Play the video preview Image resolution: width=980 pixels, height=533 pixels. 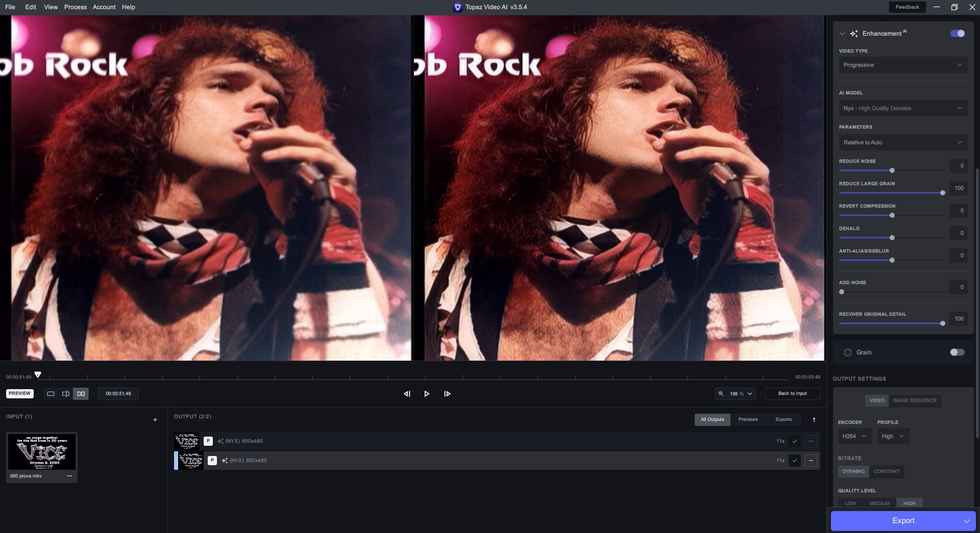tap(427, 394)
